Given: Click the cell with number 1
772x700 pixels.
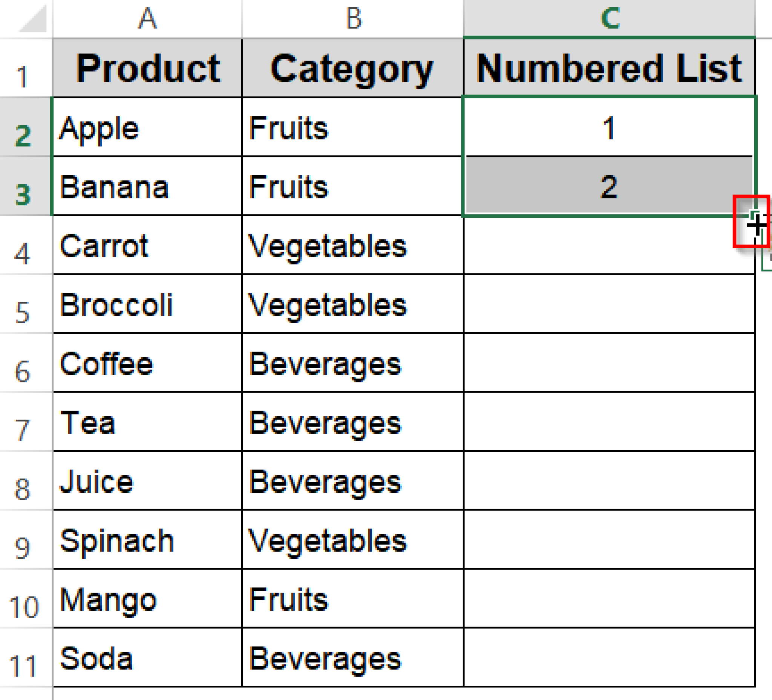Looking at the screenshot, I should tap(609, 128).
